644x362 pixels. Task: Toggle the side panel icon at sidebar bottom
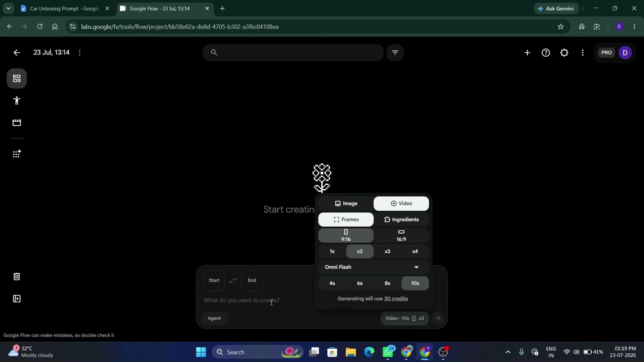(17, 299)
